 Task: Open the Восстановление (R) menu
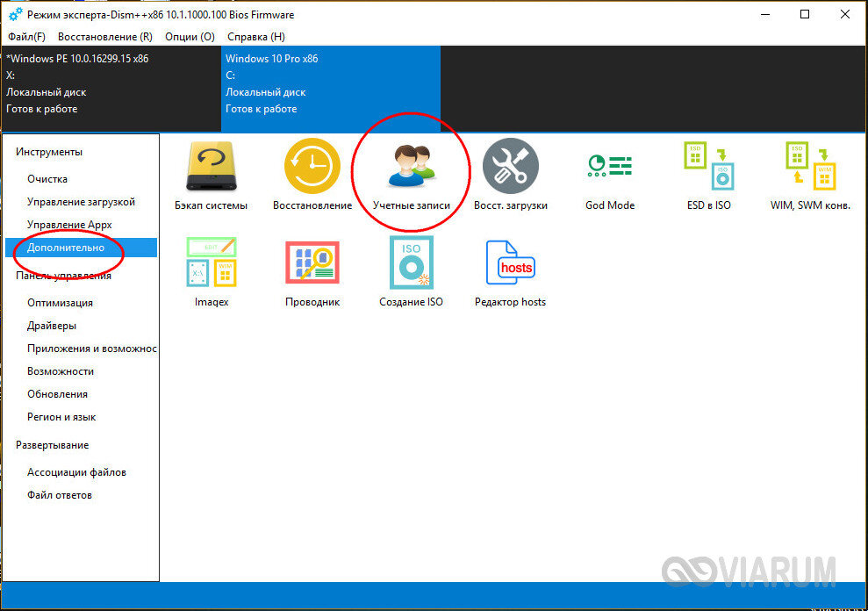[x=105, y=37]
